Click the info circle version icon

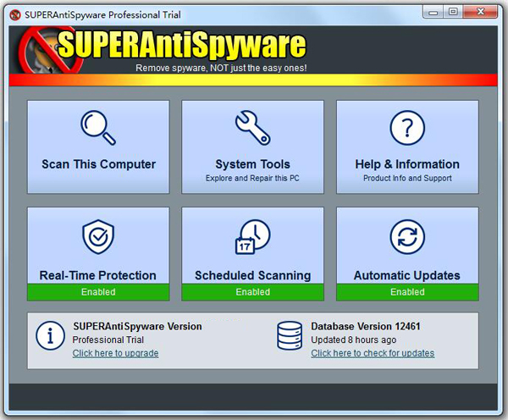(50, 335)
